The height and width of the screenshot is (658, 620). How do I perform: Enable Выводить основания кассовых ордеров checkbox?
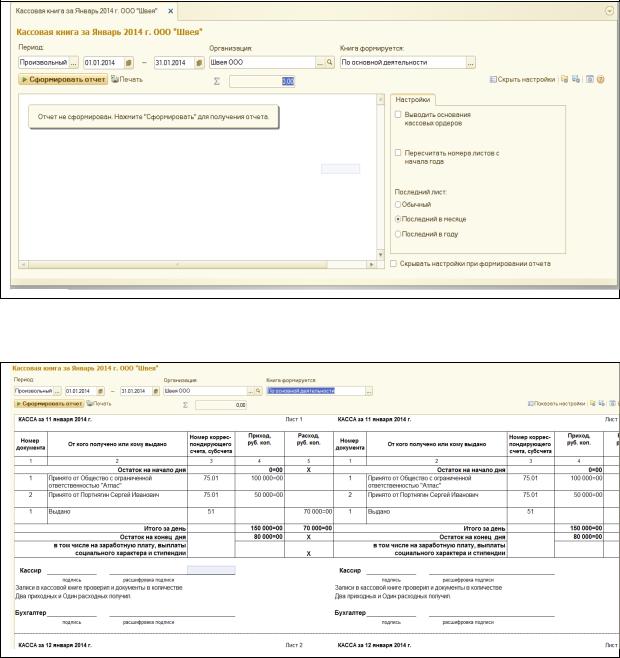tap(398, 114)
